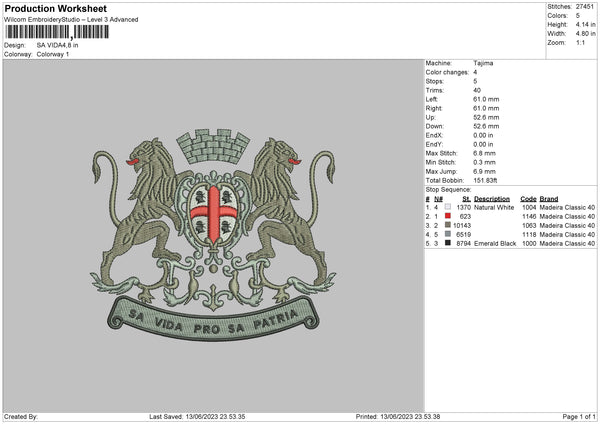Click the Zoom value "1:1"

(x=580, y=42)
